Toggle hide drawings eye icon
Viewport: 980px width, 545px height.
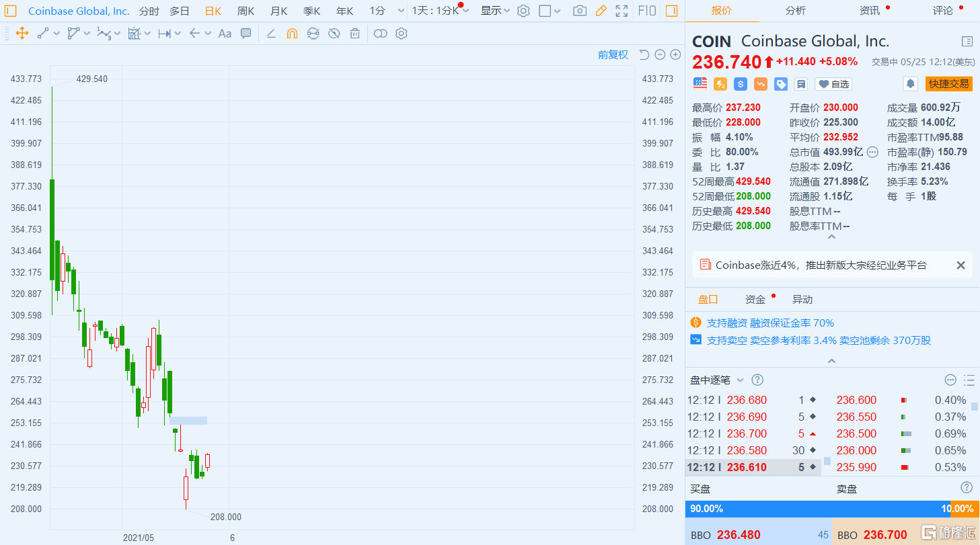tap(334, 34)
